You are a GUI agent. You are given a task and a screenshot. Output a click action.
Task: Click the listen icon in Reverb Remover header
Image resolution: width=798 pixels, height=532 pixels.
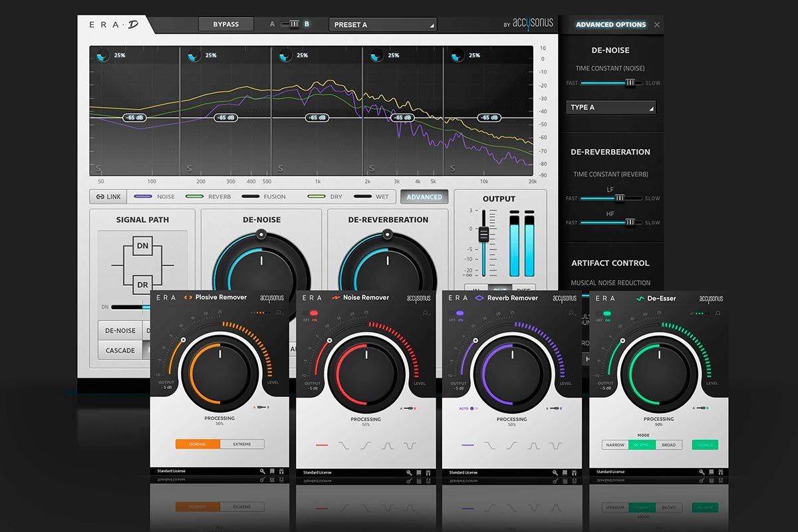click(x=571, y=313)
